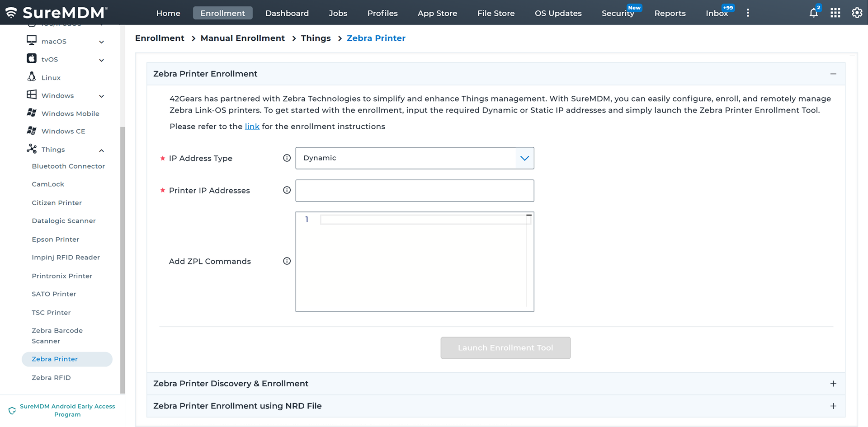Switch to the Jobs tab

pyautogui.click(x=338, y=13)
